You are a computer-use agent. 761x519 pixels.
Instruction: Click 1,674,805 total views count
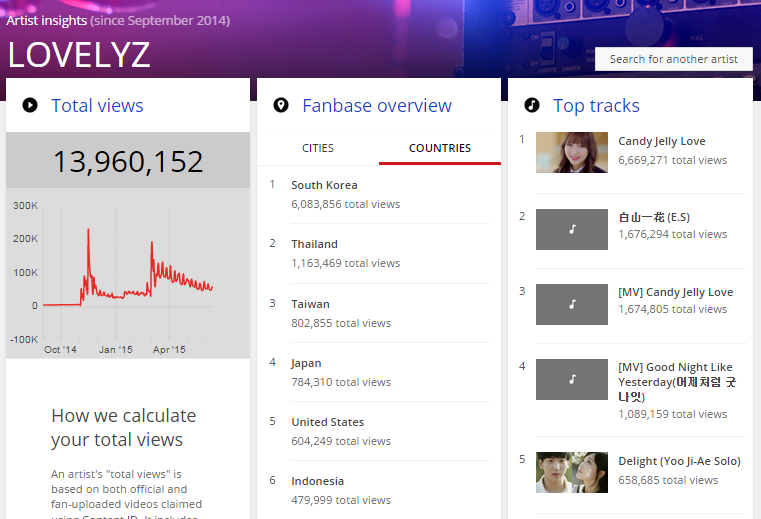pos(673,309)
